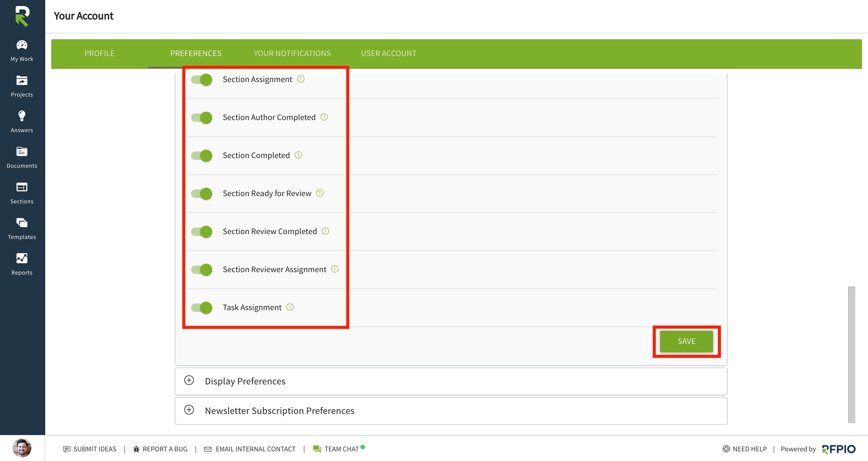Click Email Internal Contact link text
868x461 pixels.
[x=255, y=449]
